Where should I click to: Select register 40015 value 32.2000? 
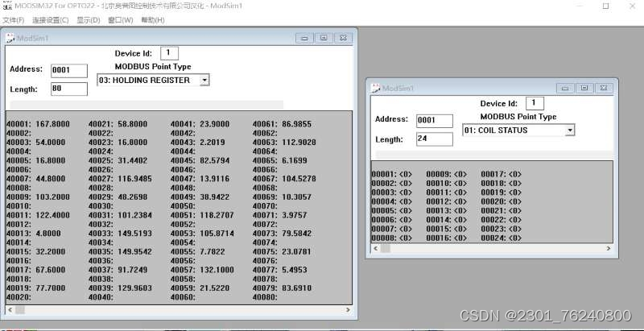[50, 251]
